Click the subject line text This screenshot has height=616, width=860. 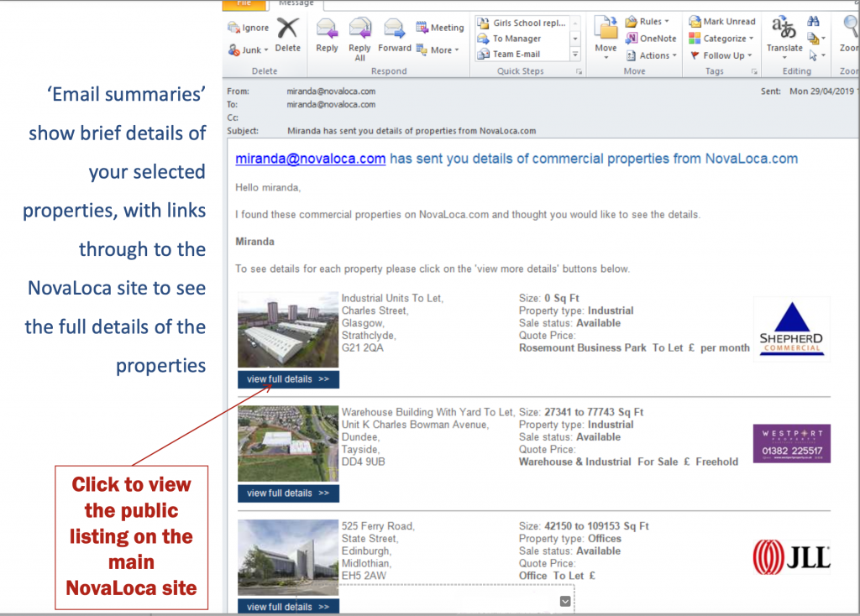412,131
